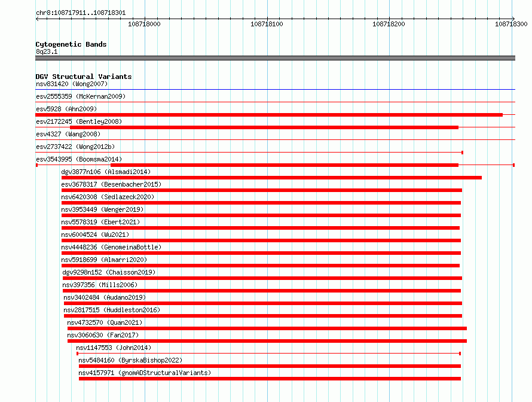Select nsv3060630 (Fan2017) label
This screenshot has width=532, height=402.
click(103, 335)
